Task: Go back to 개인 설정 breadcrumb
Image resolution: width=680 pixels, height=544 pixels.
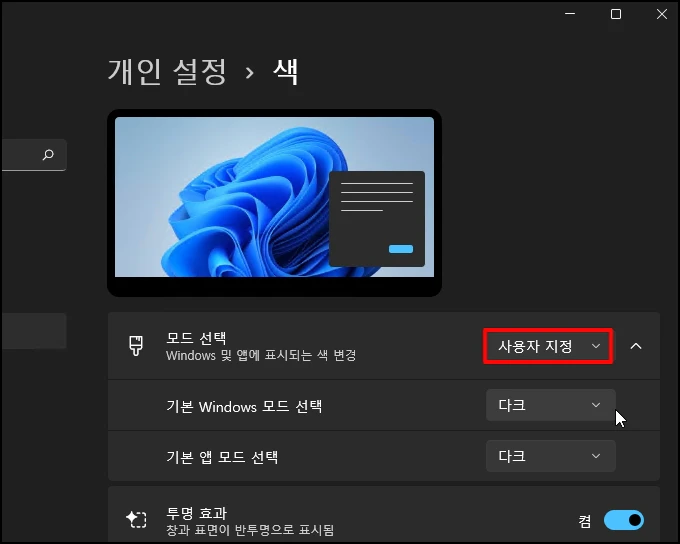Action: pos(167,72)
